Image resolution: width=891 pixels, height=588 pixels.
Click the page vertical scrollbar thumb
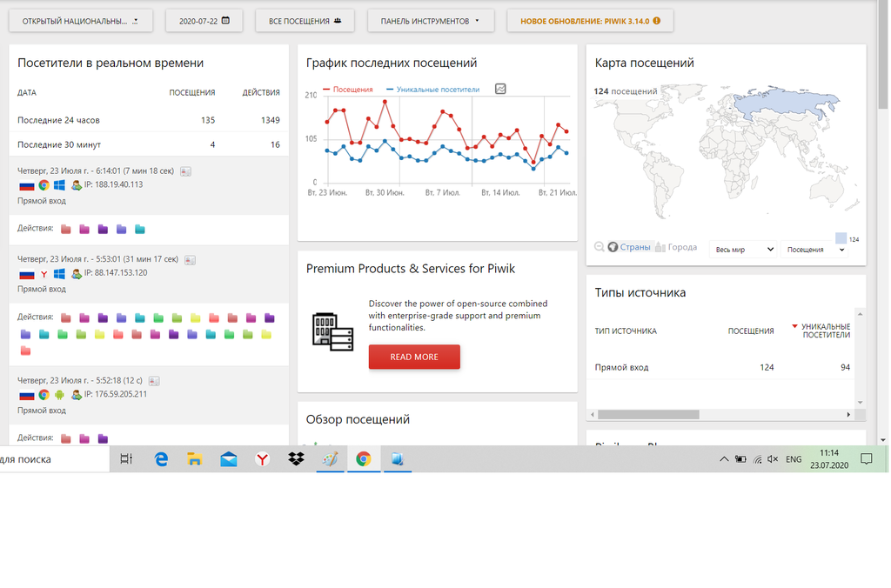coord(883,54)
